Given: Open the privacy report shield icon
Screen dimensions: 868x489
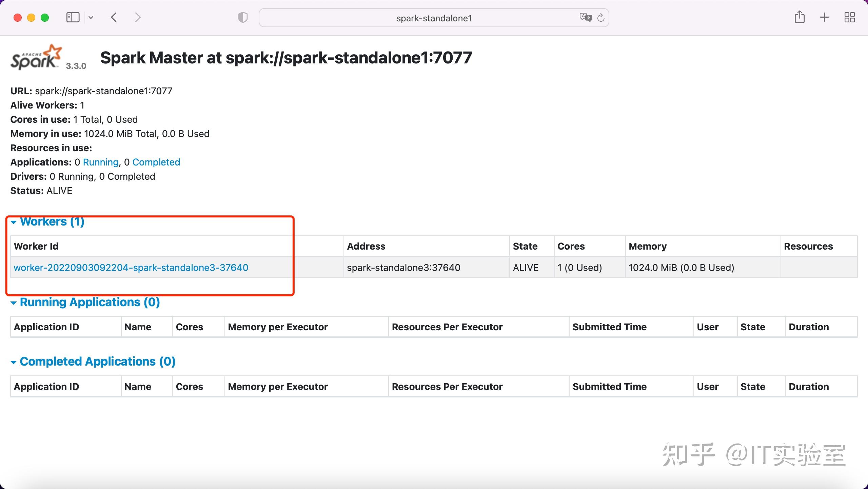Looking at the screenshot, I should (242, 17).
